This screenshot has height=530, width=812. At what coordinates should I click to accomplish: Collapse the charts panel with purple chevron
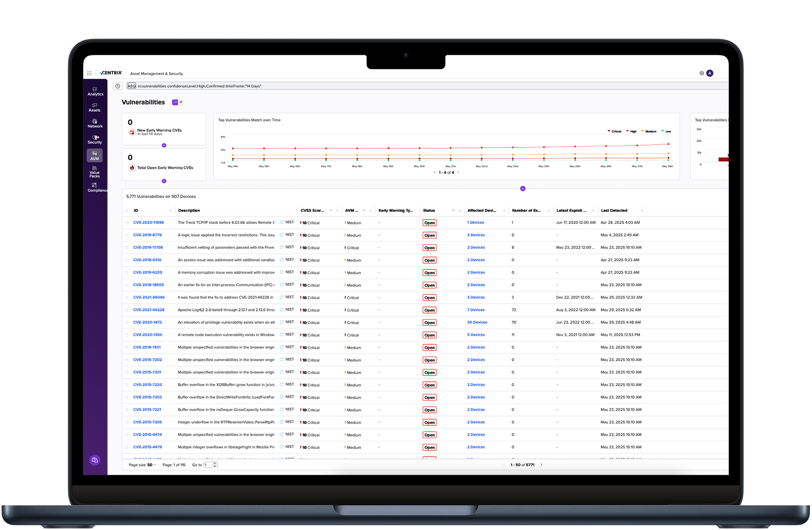pyautogui.click(x=523, y=189)
